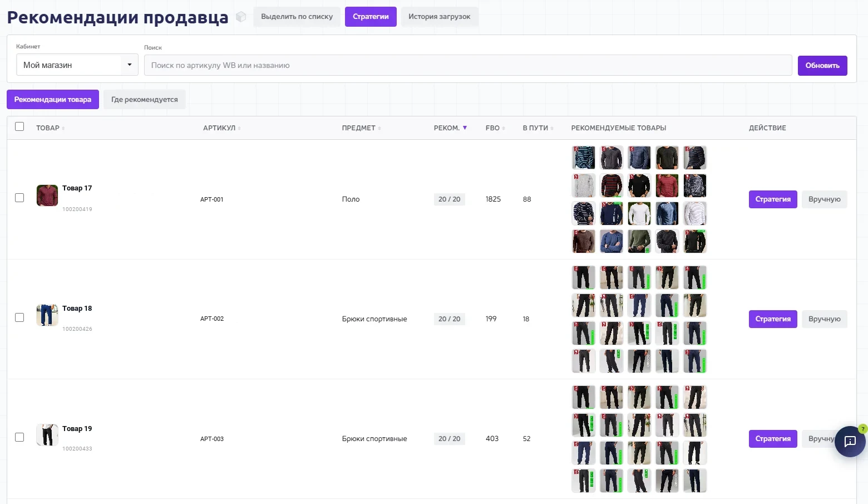Select article code APT-003
Screen dimensions: 868x504
212,439
